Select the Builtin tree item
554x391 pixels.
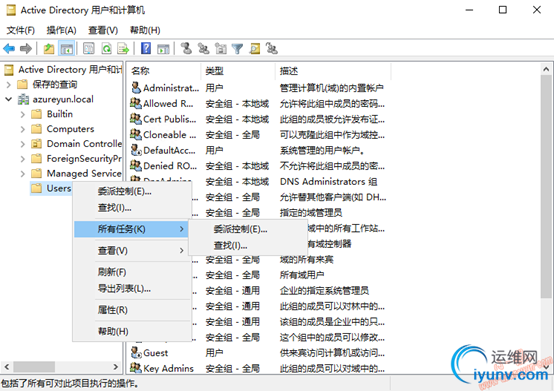click(60, 114)
